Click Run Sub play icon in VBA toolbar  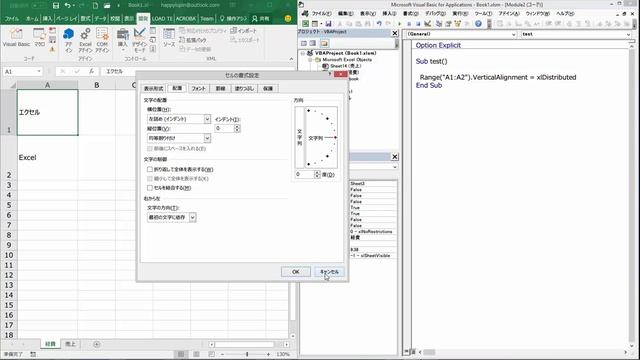click(400, 24)
